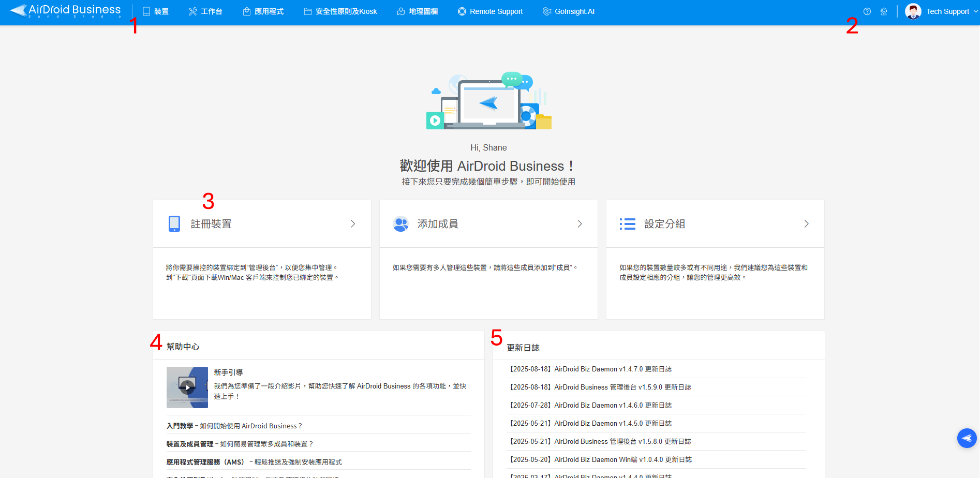
Task: Click the 新手引導 heading
Action: 228,372
